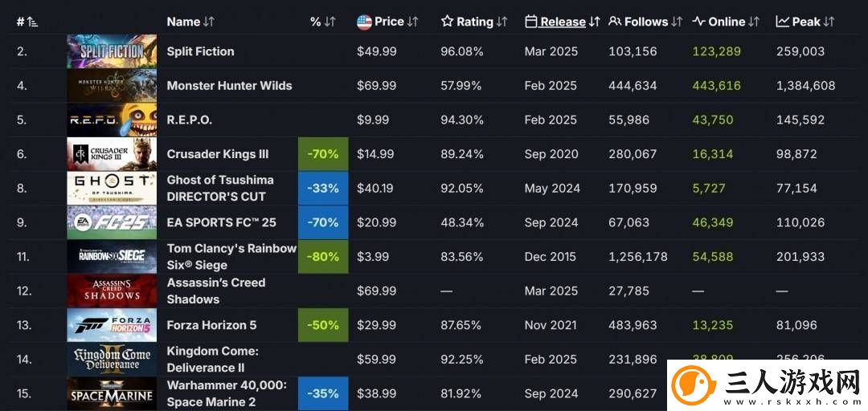Click the calendar Release header icon

(531, 22)
